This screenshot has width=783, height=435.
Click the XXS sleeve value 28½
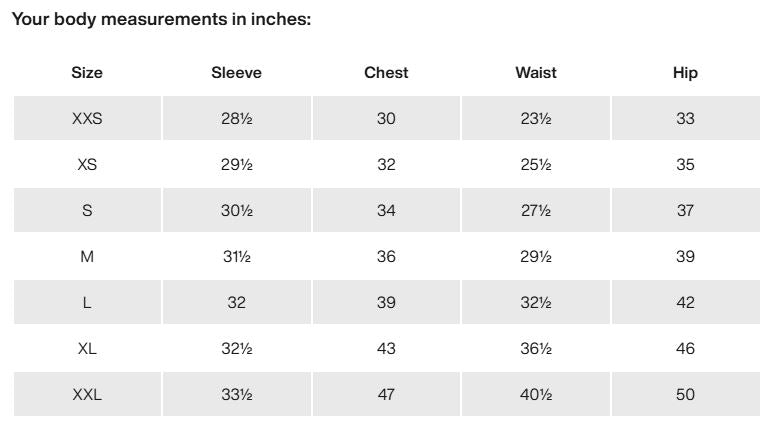coord(236,119)
